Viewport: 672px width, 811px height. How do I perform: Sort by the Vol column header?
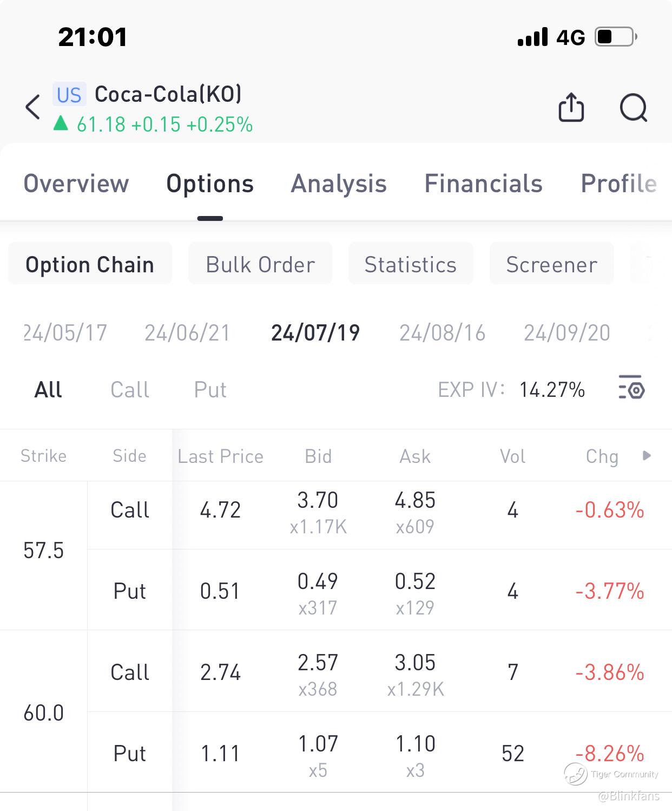tap(512, 456)
